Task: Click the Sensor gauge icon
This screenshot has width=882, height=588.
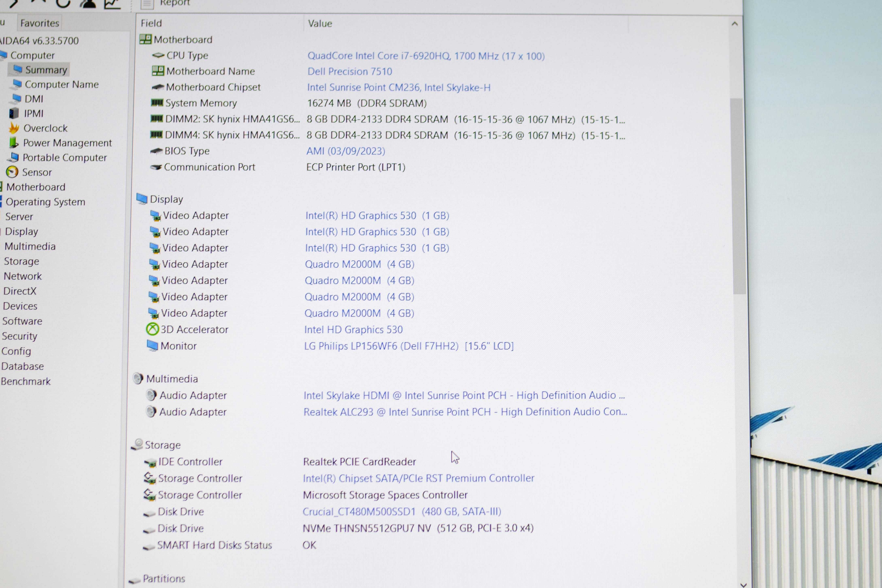Action: [x=12, y=172]
